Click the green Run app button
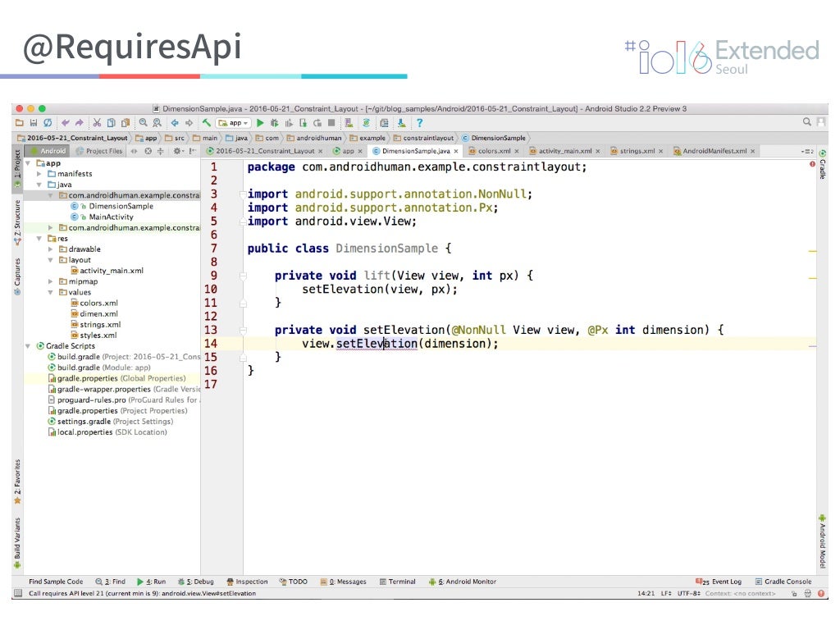The width and height of the screenshot is (840, 630). pyautogui.click(x=261, y=122)
